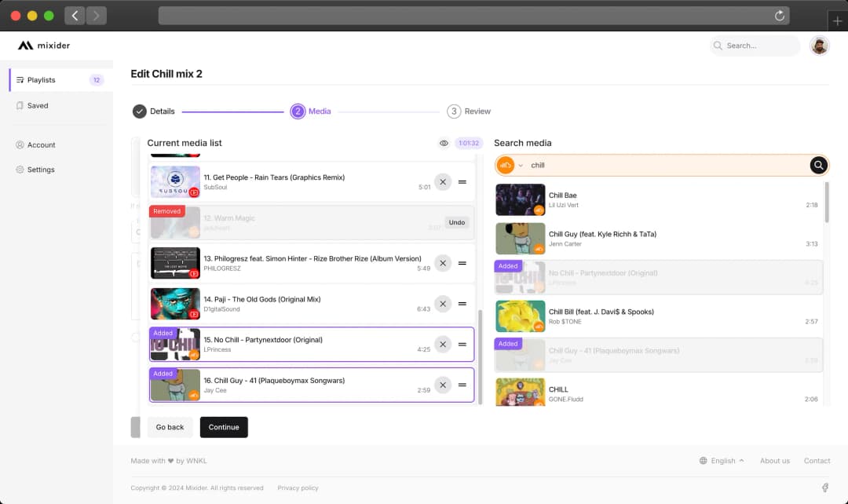Toggle the preview eye icon above the media list
The image size is (848, 504).
(x=444, y=143)
